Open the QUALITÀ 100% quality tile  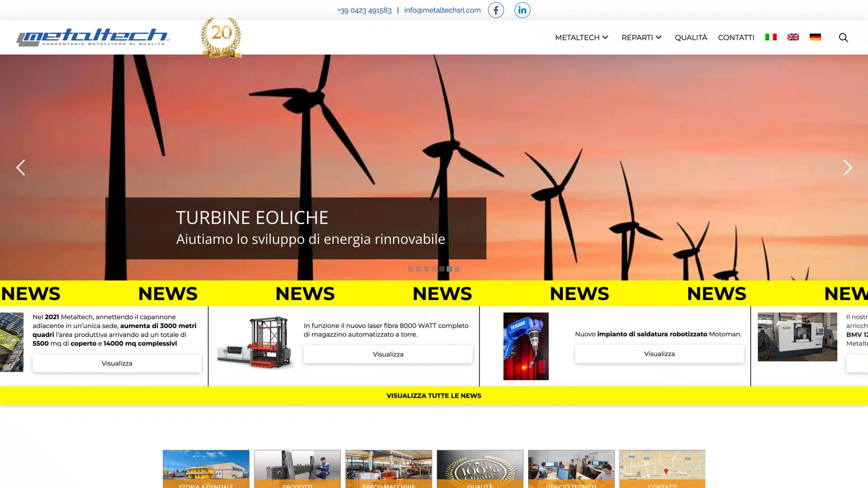click(480, 469)
